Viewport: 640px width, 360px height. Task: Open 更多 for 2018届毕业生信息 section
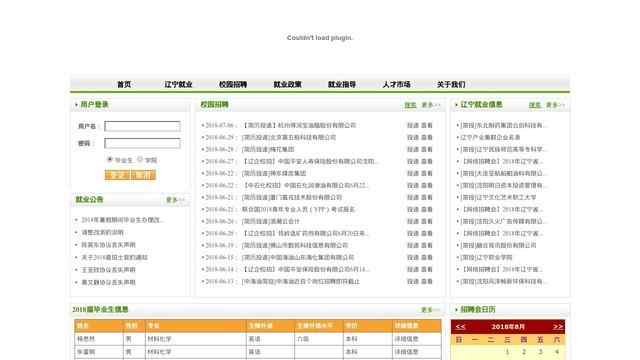point(430,310)
